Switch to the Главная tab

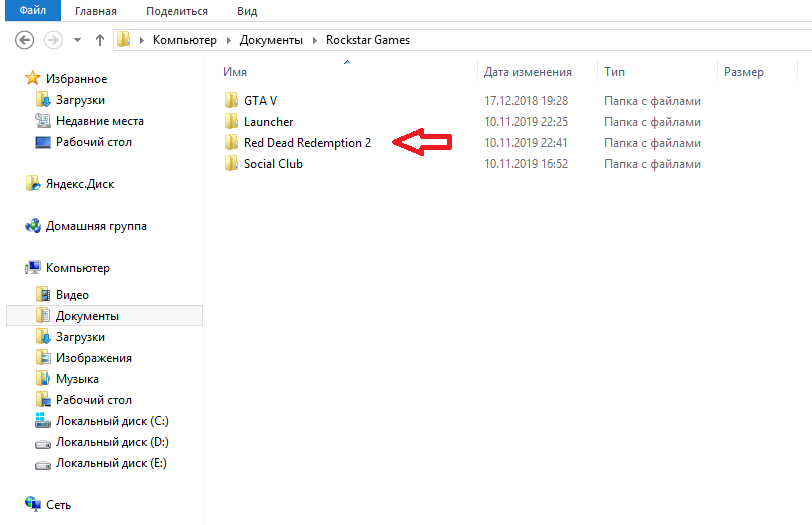coord(96,11)
